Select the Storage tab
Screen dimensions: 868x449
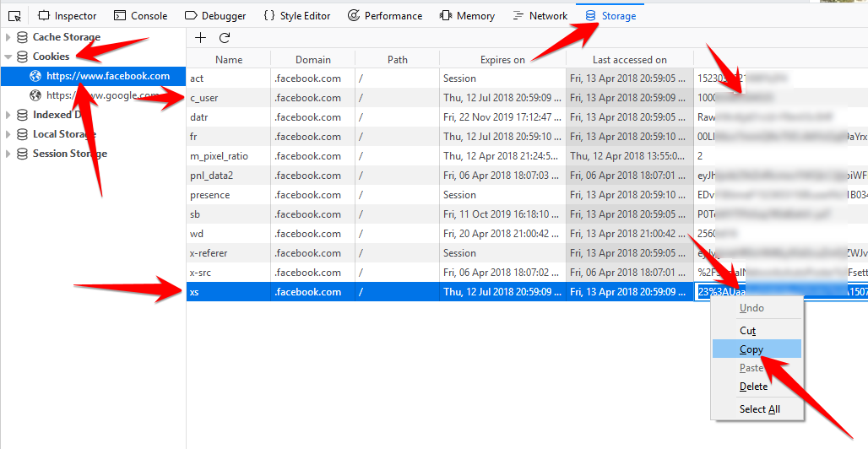coord(610,16)
